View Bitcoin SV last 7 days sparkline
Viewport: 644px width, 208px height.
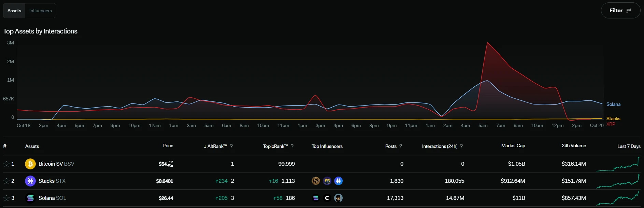click(x=618, y=164)
